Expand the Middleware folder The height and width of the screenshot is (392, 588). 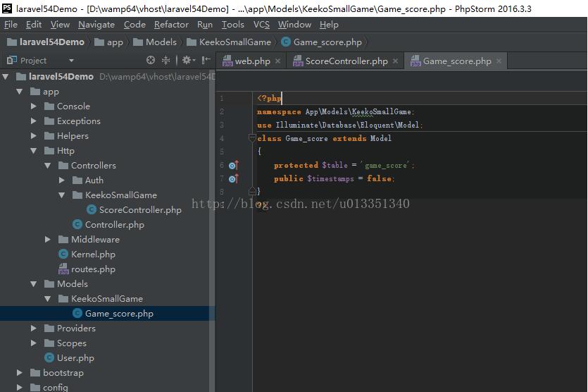(48, 240)
